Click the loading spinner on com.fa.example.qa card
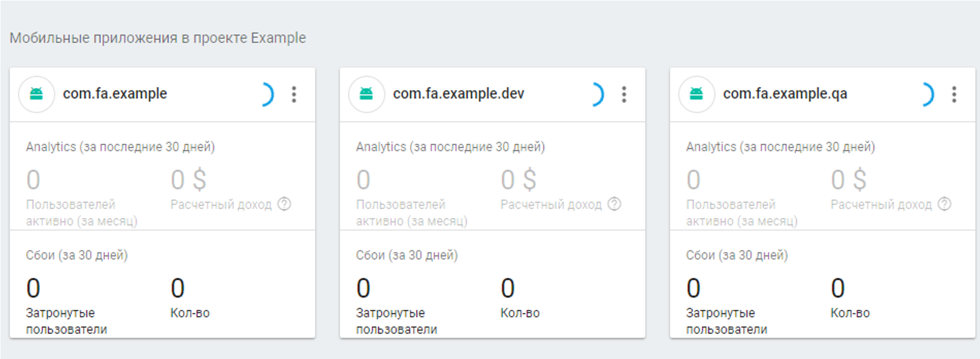This screenshot has width=980, height=359. (x=928, y=94)
